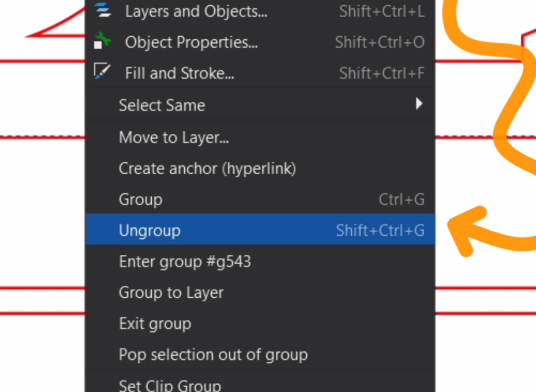Expand the Select Same submenu arrow

[419, 104]
